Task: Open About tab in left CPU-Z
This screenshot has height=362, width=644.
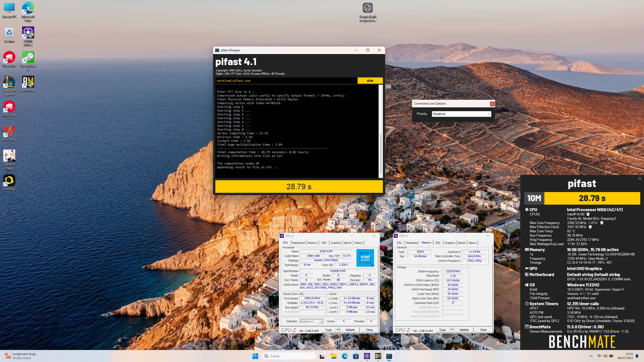Action: tap(359, 243)
